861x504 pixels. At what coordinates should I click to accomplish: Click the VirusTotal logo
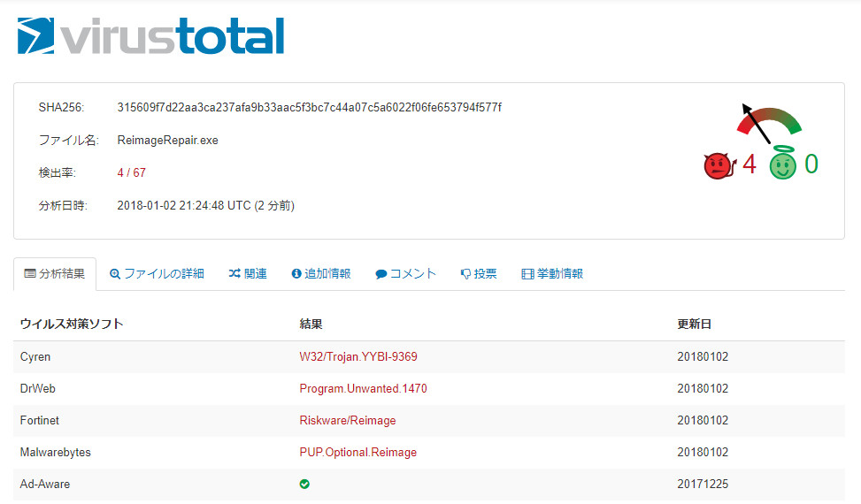[151, 35]
